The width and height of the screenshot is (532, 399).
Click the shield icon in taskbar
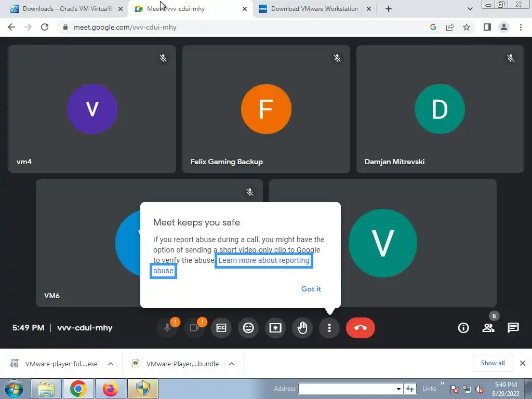click(142, 389)
